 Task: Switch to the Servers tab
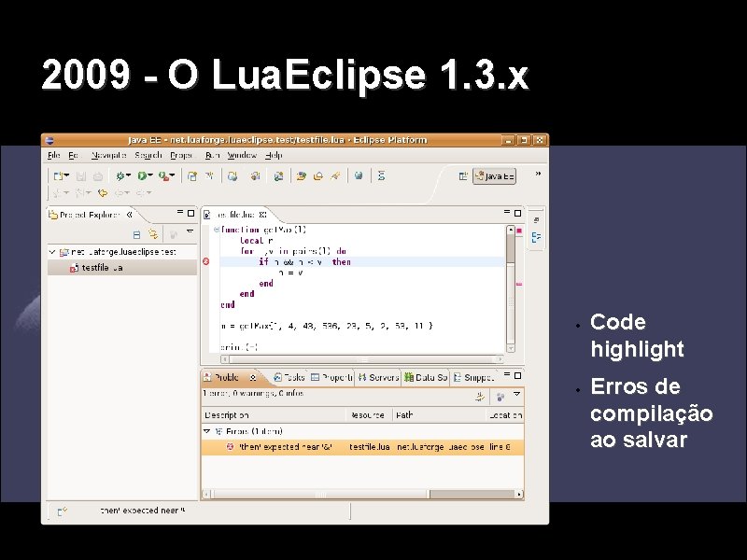pos(385,376)
